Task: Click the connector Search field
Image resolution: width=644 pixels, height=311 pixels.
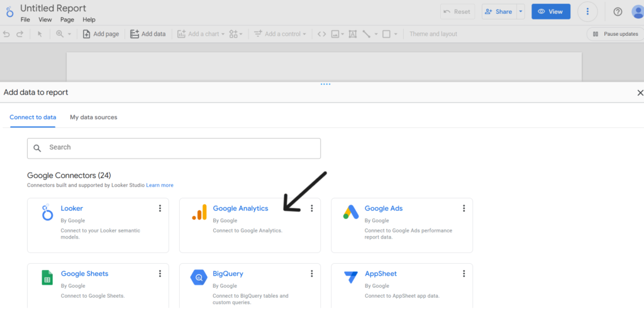Action: (x=174, y=148)
